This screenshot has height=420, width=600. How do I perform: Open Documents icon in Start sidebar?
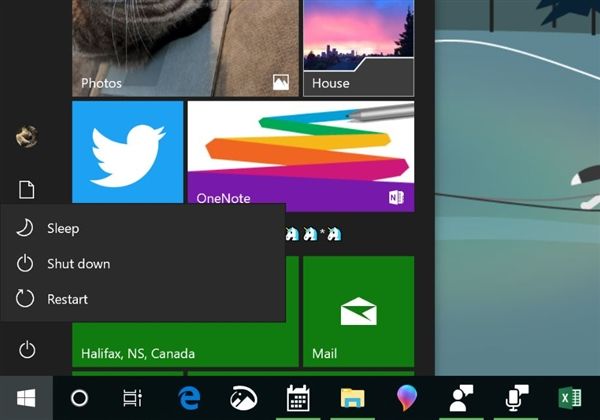(27, 189)
